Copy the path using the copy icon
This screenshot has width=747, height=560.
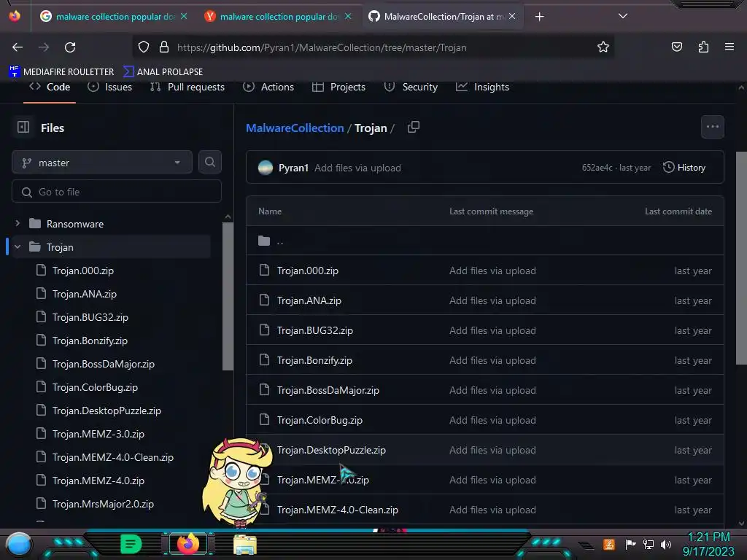pos(414,127)
